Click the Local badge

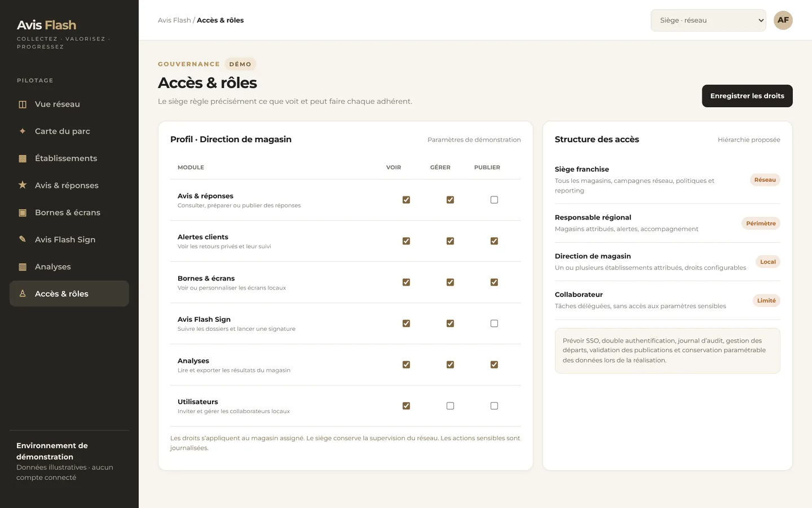pos(768,262)
